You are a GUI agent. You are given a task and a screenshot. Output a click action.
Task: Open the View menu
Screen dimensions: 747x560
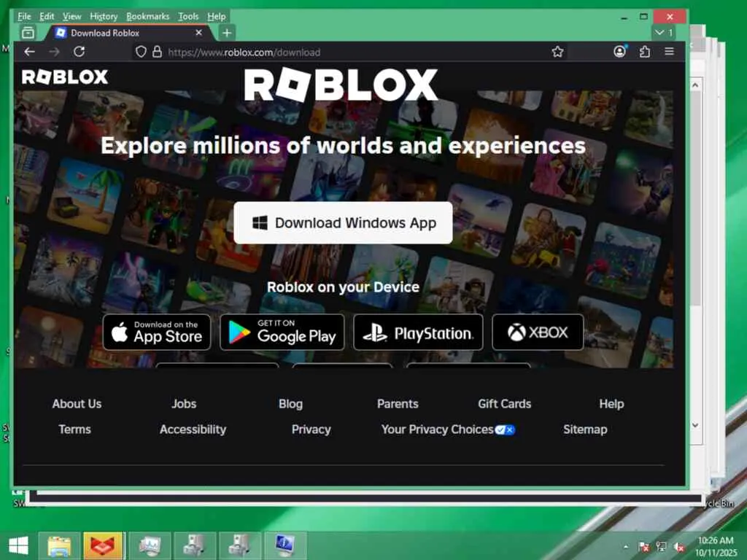click(x=72, y=16)
